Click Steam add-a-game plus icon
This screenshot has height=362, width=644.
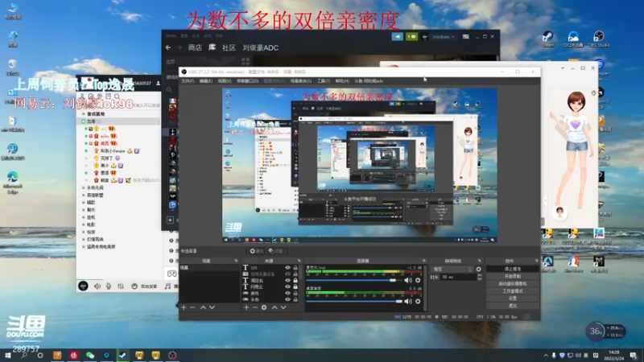(170, 220)
